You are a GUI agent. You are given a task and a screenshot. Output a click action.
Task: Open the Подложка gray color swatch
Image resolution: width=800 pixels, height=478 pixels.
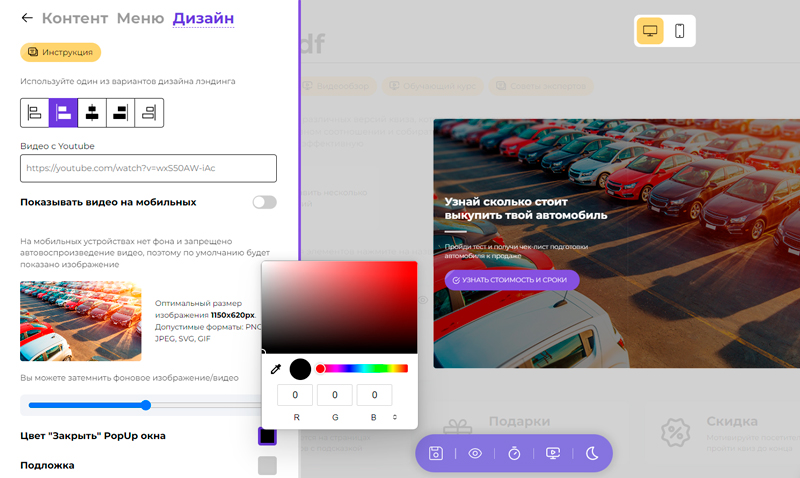pos(267,465)
